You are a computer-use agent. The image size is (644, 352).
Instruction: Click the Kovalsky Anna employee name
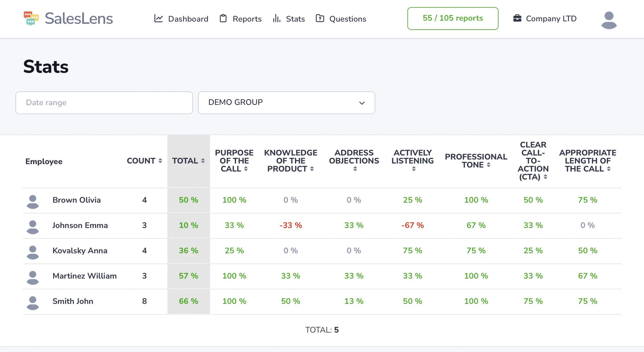[80, 251]
